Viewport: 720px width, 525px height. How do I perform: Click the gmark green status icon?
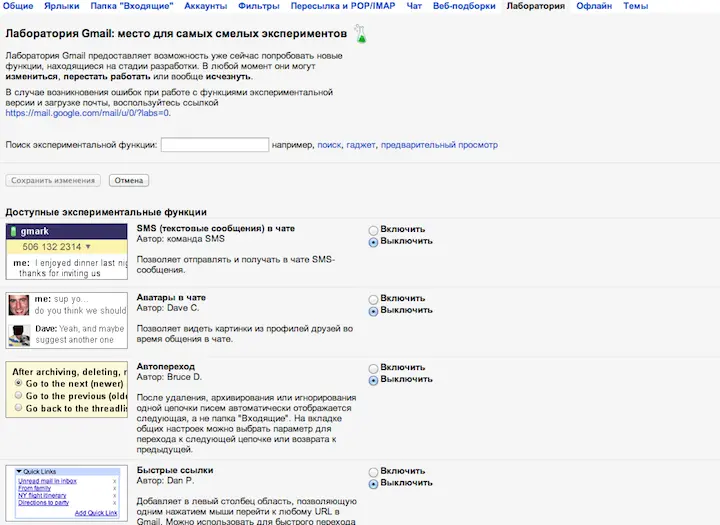tap(14, 231)
